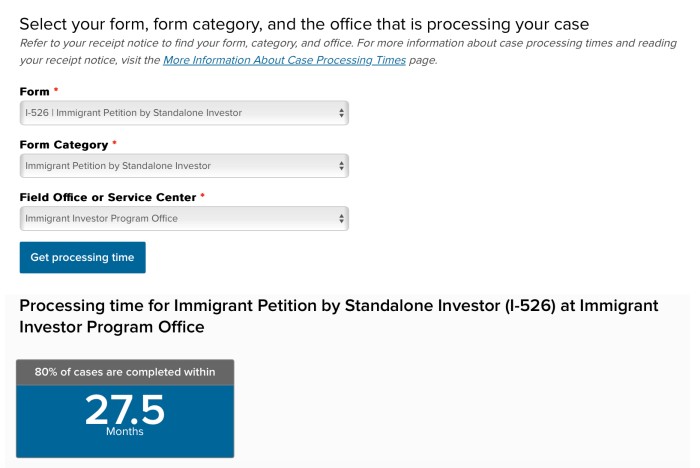Click the "Form" field label
Image resolution: width=700 pixels, height=468 pixels.
(35, 92)
